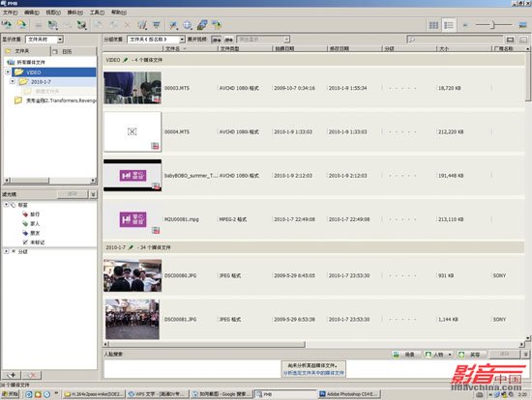Open the View menu
The height and width of the screenshot is (400, 532).
(x=53, y=13)
